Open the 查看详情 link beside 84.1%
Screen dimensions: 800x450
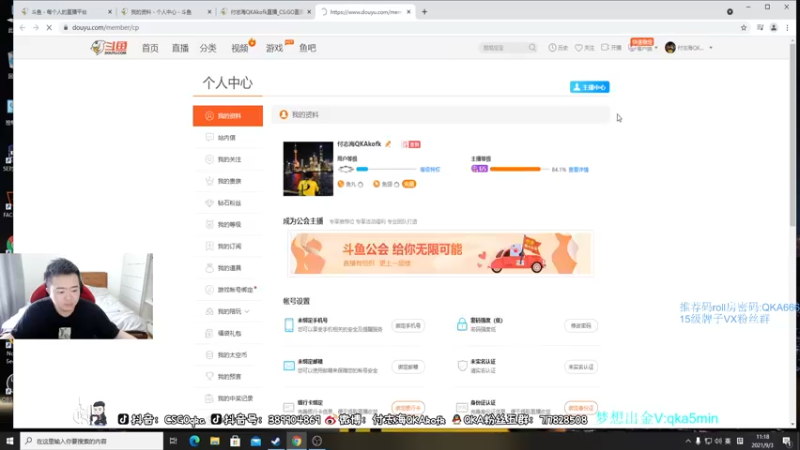pyautogui.click(x=579, y=169)
